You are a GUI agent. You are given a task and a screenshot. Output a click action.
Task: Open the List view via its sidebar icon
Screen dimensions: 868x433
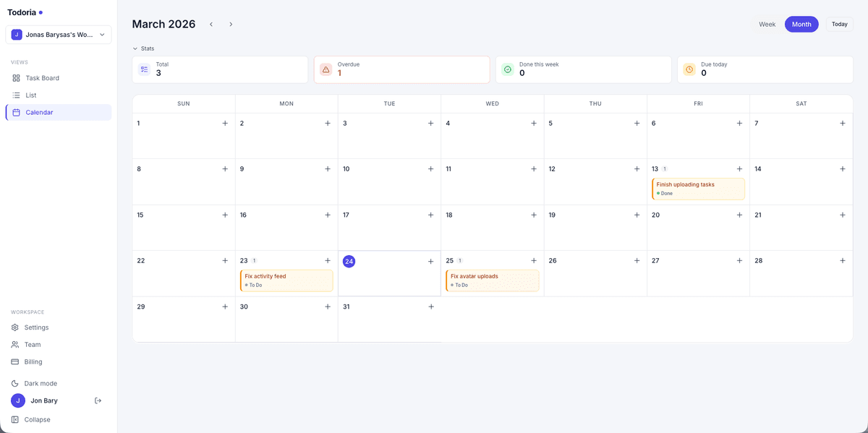click(14, 95)
